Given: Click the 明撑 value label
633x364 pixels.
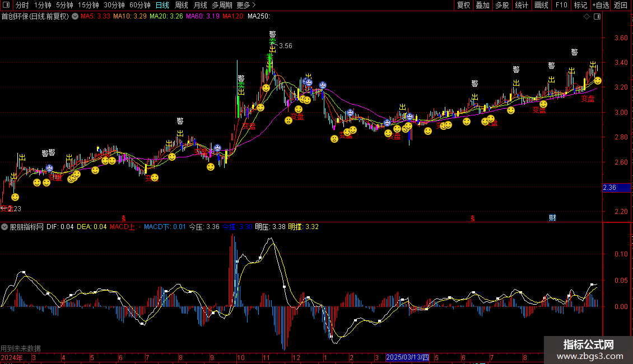Looking at the screenshot, I should tap(303, 227).
